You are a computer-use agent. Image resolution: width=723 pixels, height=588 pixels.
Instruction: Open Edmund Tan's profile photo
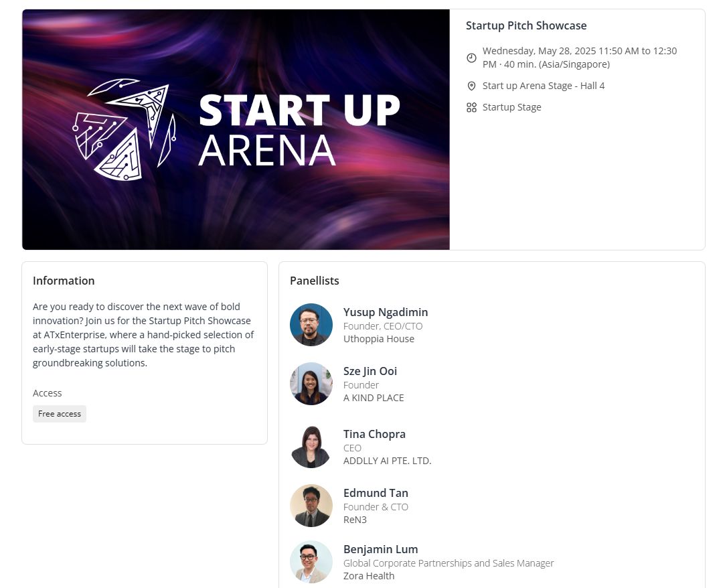coord(311,506)
